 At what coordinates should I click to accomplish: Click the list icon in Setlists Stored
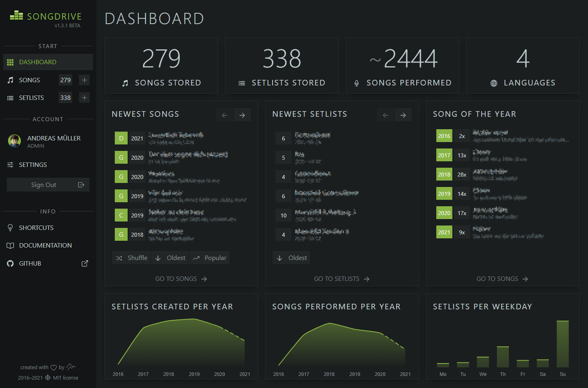pyautogui.click(x=242, y=83)
